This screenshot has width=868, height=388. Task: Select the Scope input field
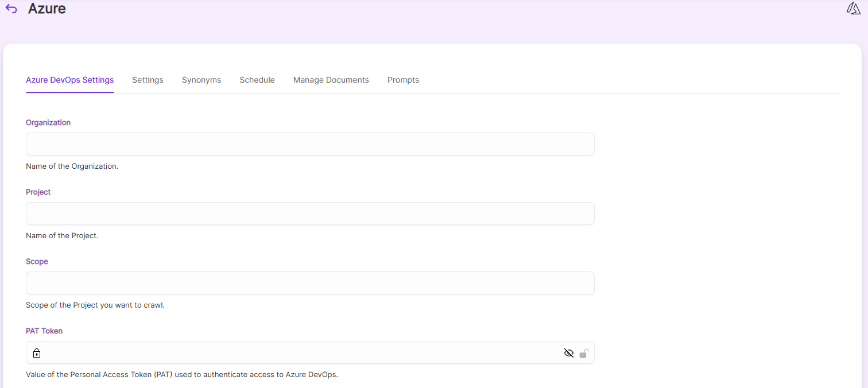(x=310, y=283)
